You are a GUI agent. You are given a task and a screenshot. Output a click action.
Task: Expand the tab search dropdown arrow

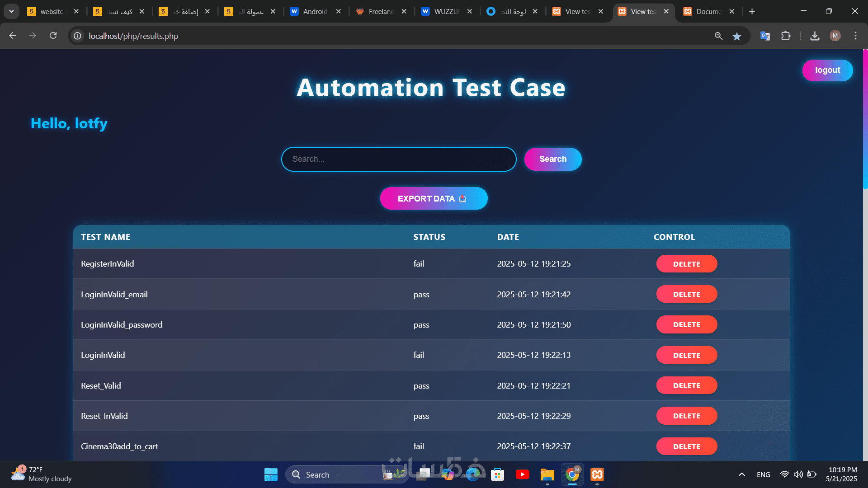[11, 11]
